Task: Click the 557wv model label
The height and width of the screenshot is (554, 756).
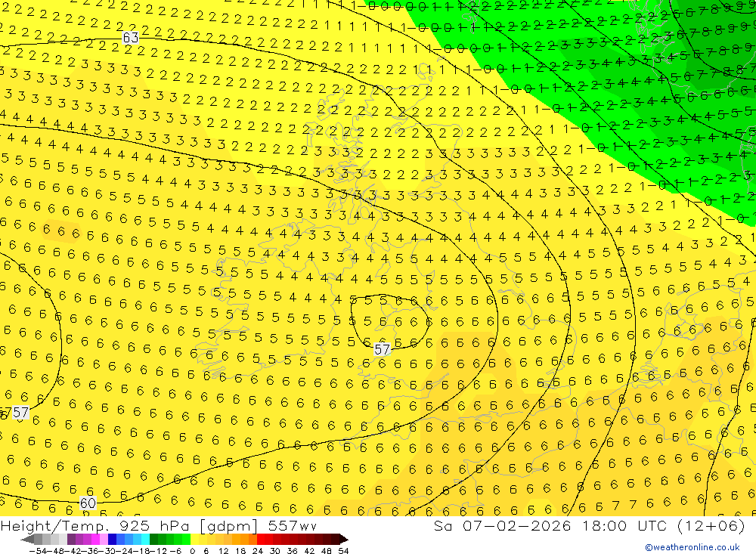Action: click(x=292, y=525)
